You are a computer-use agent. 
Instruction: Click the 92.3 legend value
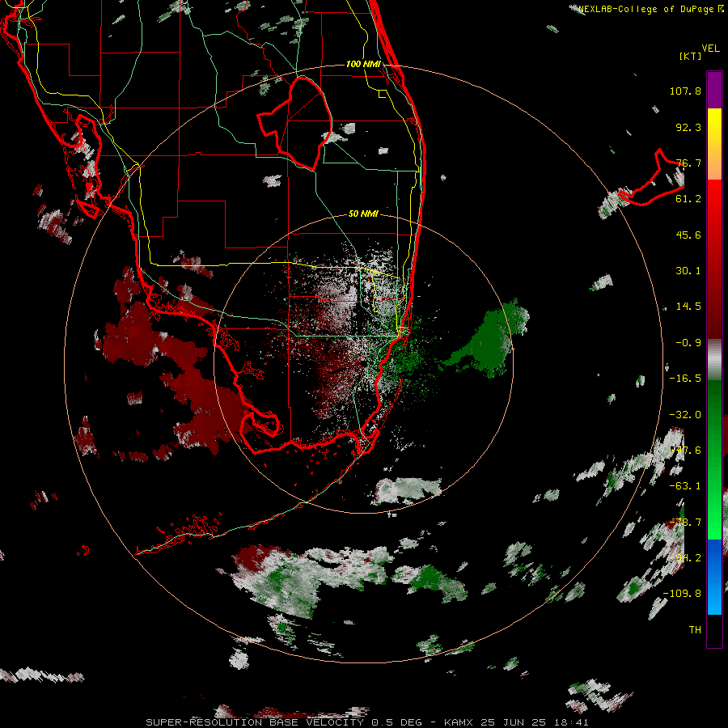click(688, 127)
